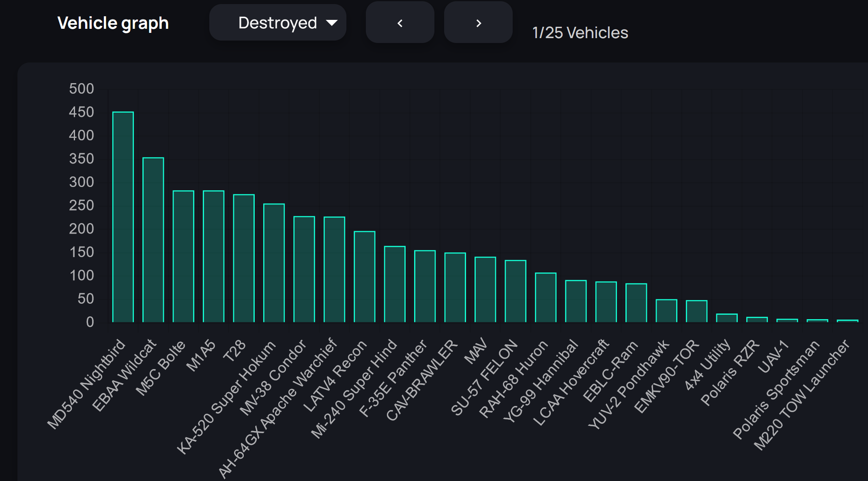Select the MV-38 Condor bar

pyautogui.click(x=304, y=269)
